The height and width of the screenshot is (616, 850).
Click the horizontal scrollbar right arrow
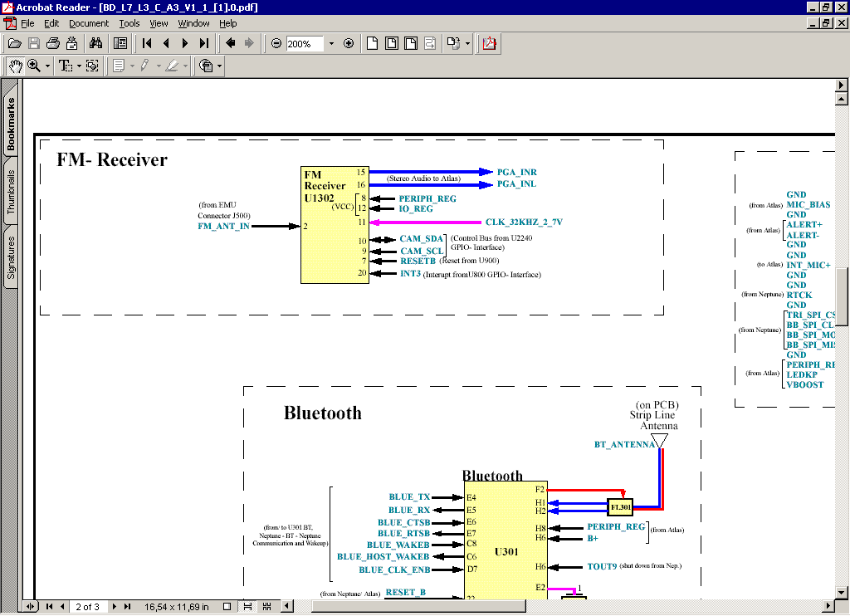tap(828, 606)
